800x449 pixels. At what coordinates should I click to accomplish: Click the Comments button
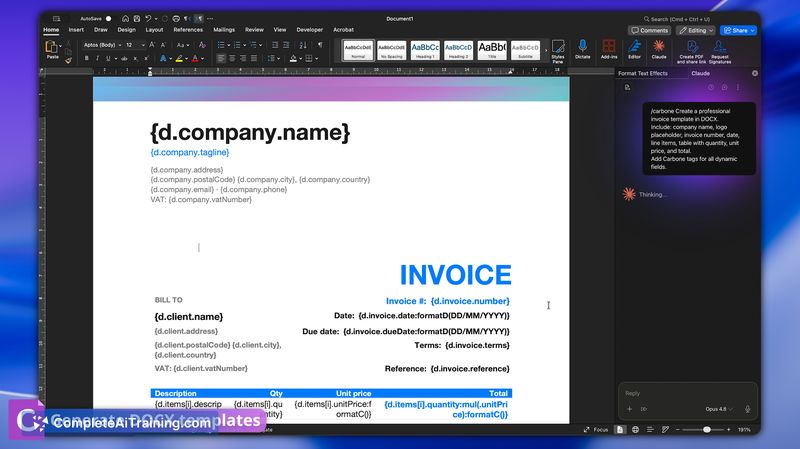pos(649,31)
